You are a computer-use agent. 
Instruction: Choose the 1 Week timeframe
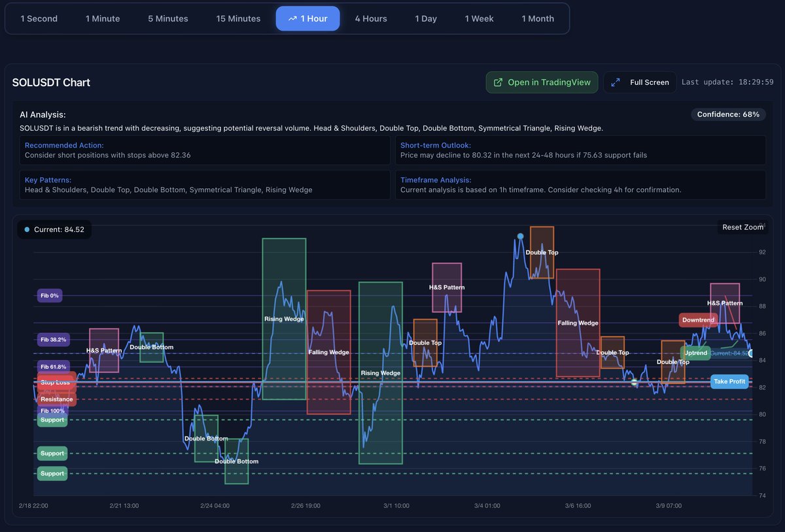tap(480, 18)
